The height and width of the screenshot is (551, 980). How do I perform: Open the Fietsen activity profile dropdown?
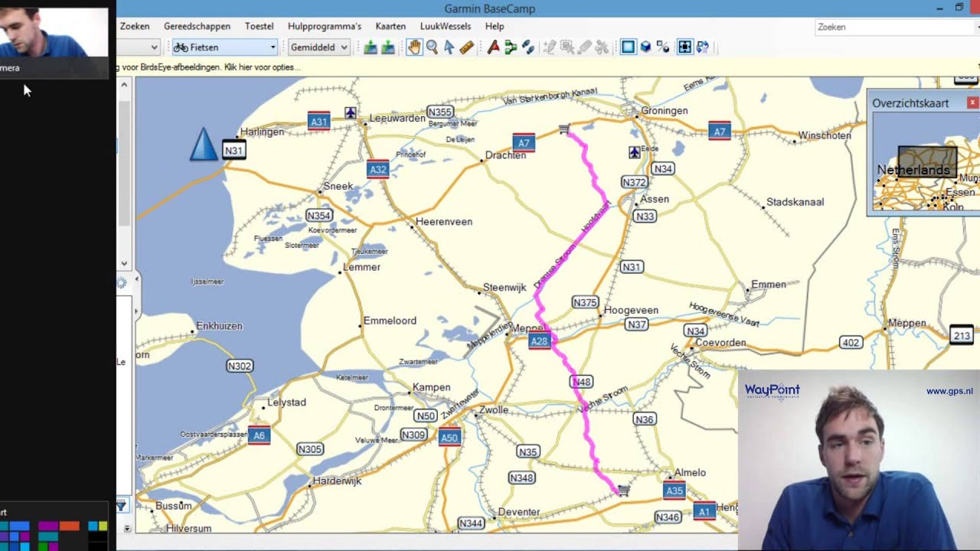(x=224, y=47)
